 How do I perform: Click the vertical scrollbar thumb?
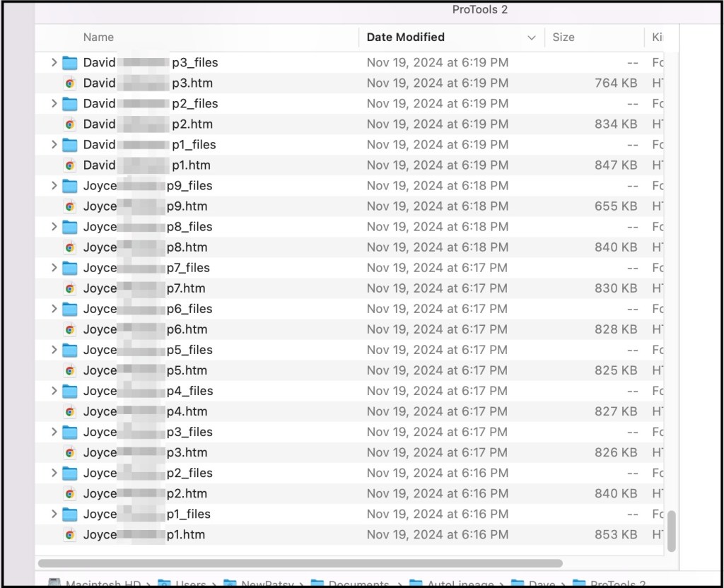[671, 531]
